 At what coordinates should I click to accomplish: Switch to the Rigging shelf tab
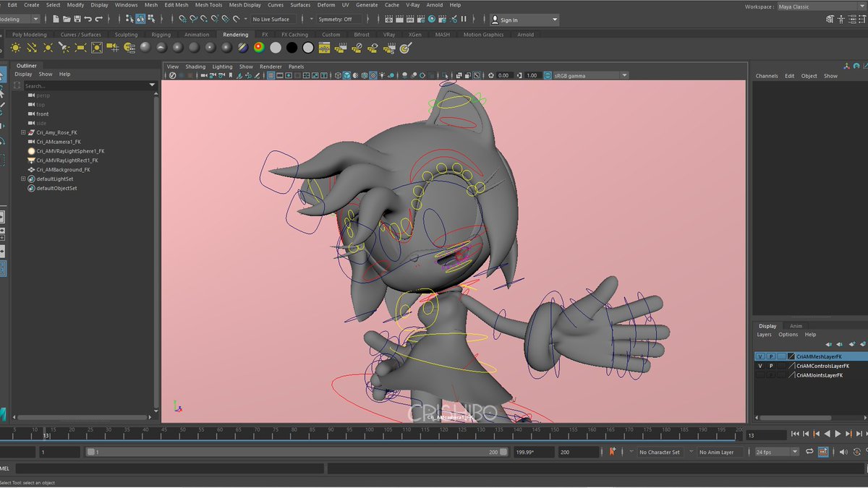tap(161, 34)
